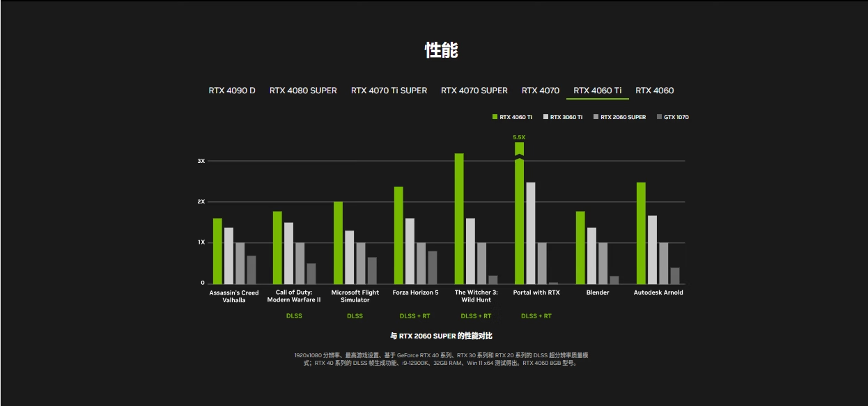868x406 pixels.
Task: Click DLSS + RT tag under Forza Horizon 5
Action: (x=414, y=316)
